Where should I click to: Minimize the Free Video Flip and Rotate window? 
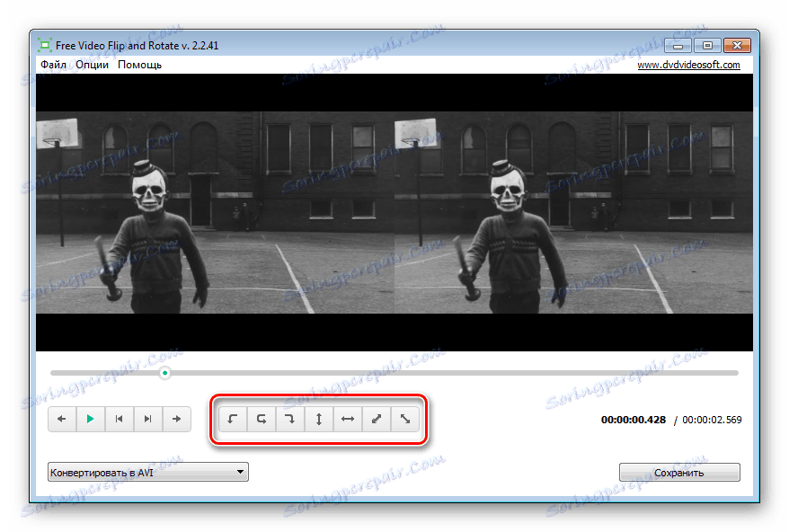[x=678, y=45]
